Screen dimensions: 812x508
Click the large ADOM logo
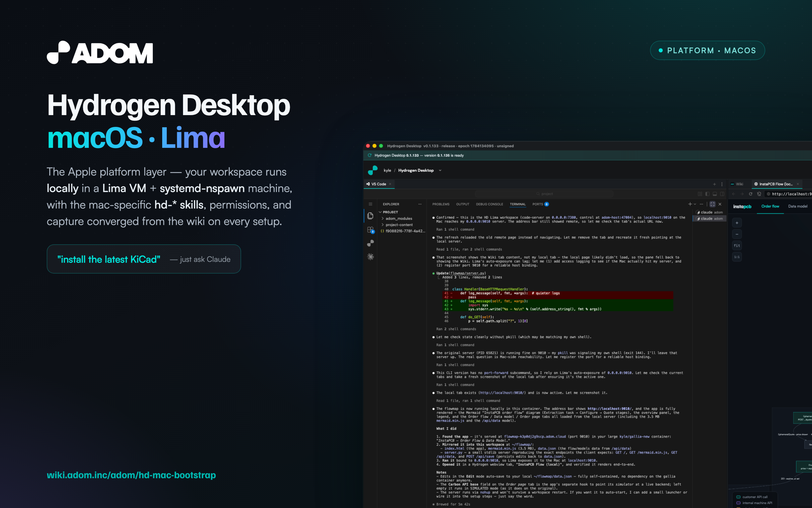100,52
